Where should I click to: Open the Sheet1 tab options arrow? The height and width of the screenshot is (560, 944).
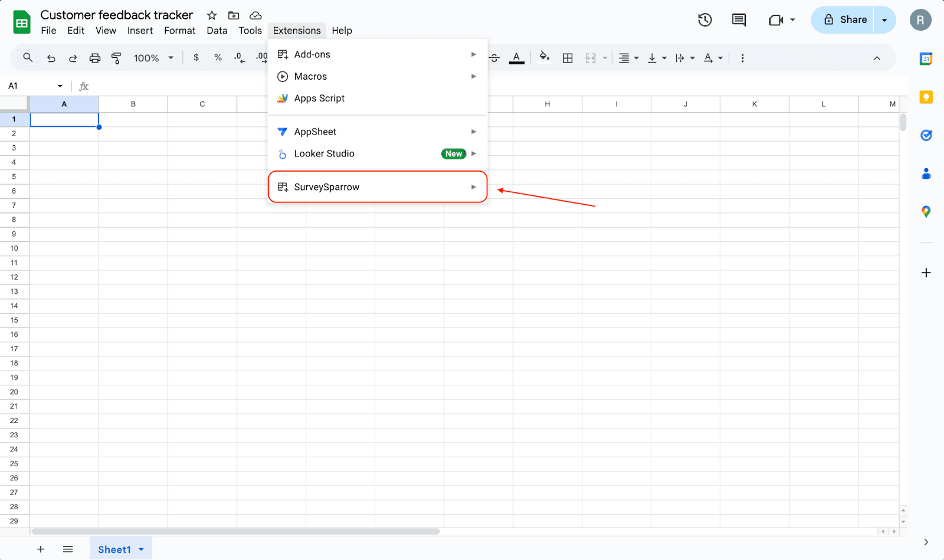point(142,549)
